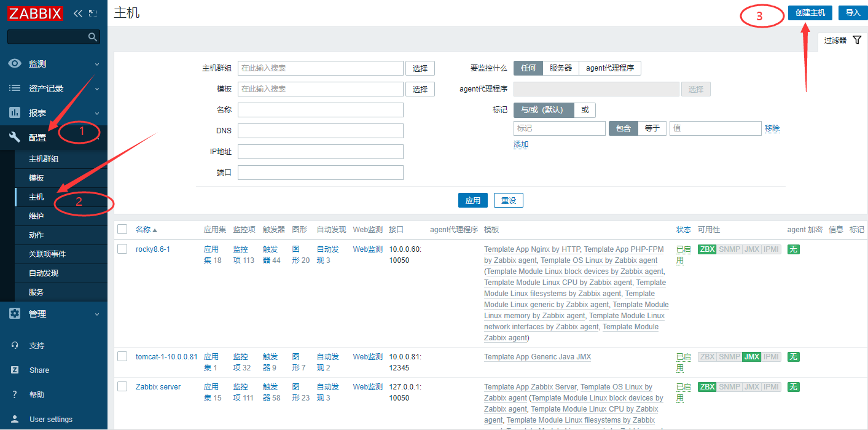
Task: Open 服务 submenu item
Action: point(61,292)
